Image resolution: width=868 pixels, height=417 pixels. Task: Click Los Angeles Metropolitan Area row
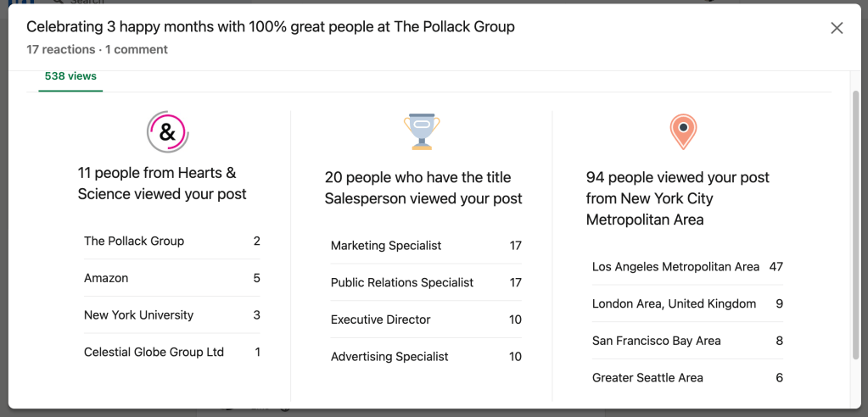pos(686,267)
